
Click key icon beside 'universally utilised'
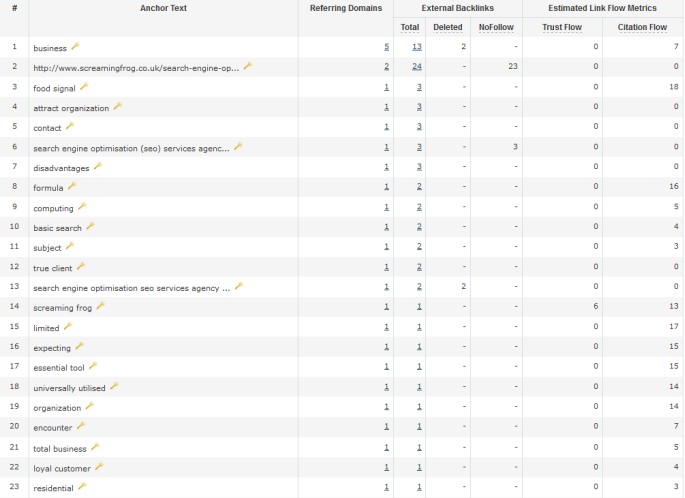click(114, 386)
